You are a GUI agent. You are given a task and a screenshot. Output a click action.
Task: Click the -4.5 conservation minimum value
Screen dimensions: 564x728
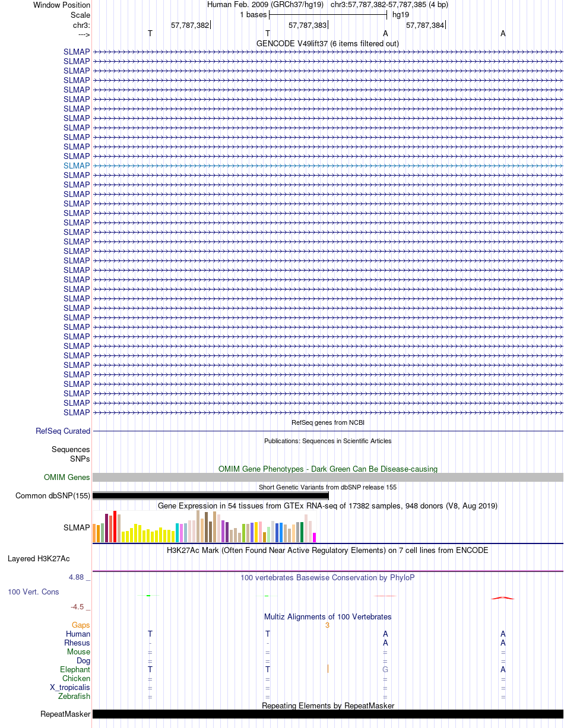coord(79,606)
